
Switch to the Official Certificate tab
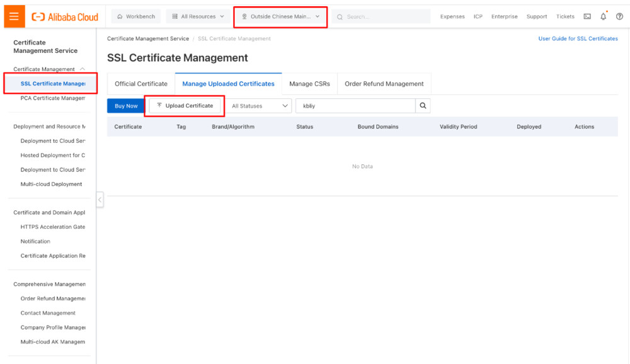coord(140,83)
